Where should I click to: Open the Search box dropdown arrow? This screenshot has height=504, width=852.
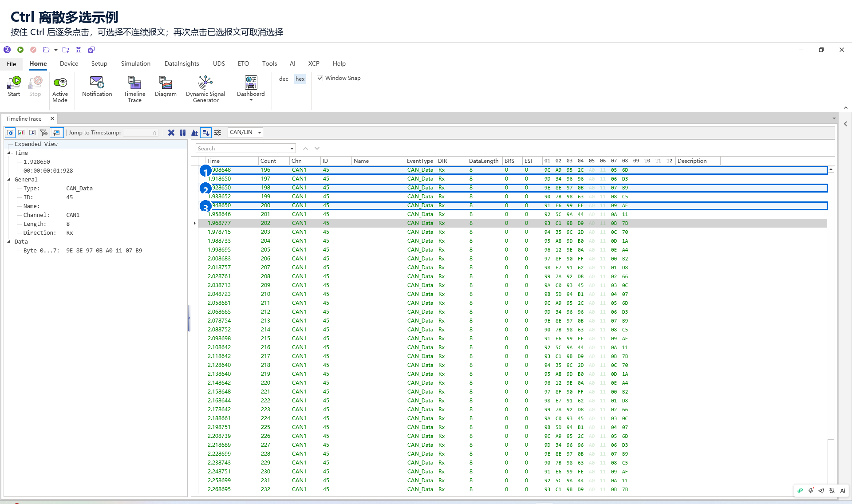pyautogui.click(x=292, y=149)
